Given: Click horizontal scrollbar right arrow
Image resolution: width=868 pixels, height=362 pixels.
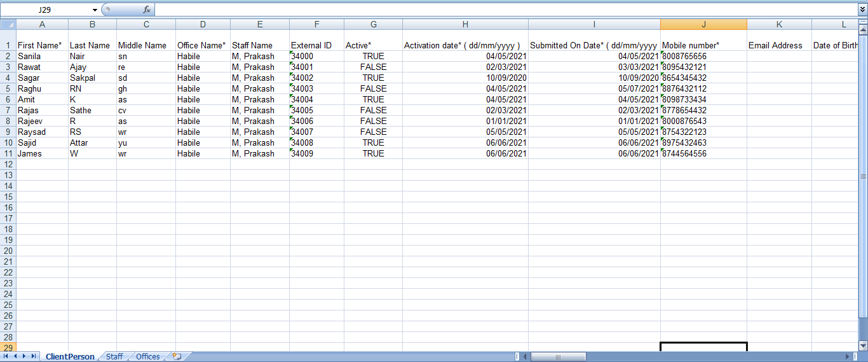Looking at the screenshot, I should (847, 357).
